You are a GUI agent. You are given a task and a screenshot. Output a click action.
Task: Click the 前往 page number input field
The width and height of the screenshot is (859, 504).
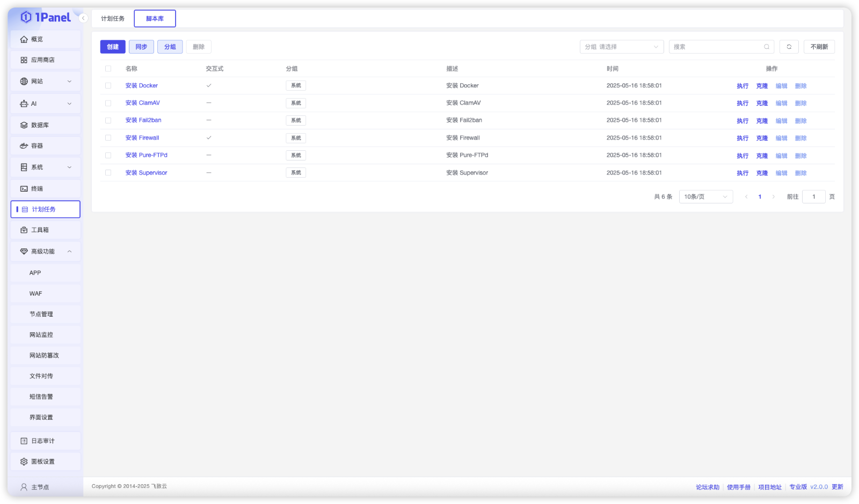click(x=814, y=196)
